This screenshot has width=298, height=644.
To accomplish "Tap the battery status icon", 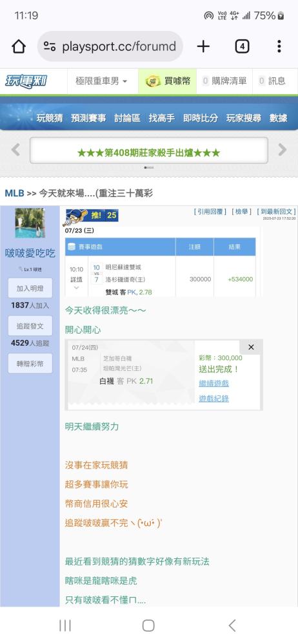I will [281, 15].
